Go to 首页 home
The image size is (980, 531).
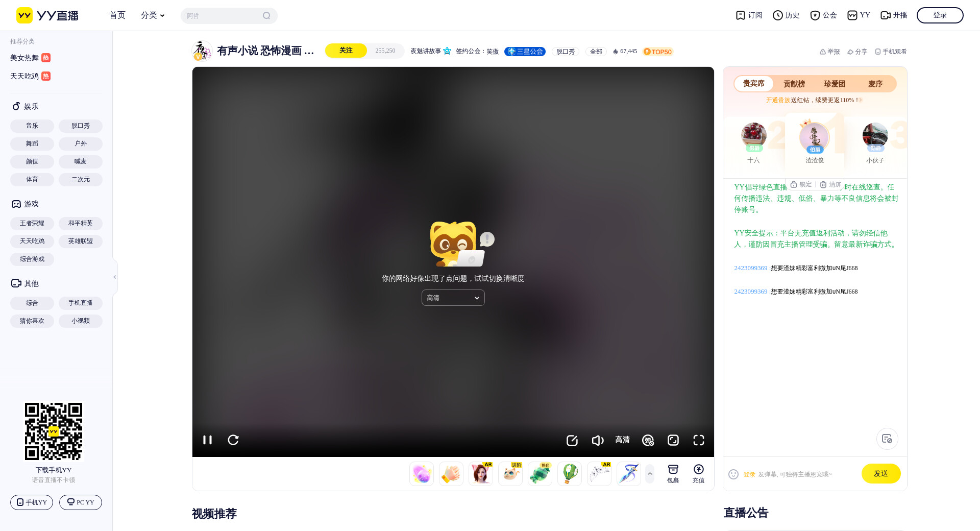[117, 15]
